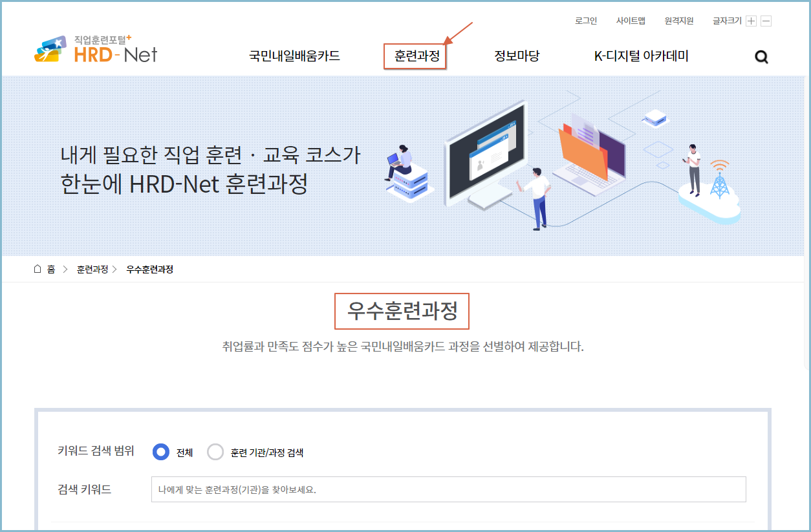Increase font size with the plus icon

750,21
